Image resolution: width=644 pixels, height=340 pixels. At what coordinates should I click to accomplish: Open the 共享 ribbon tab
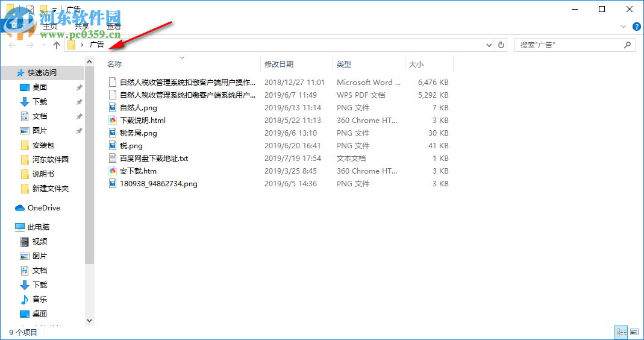pyautogui.click(x=82, y=26)
